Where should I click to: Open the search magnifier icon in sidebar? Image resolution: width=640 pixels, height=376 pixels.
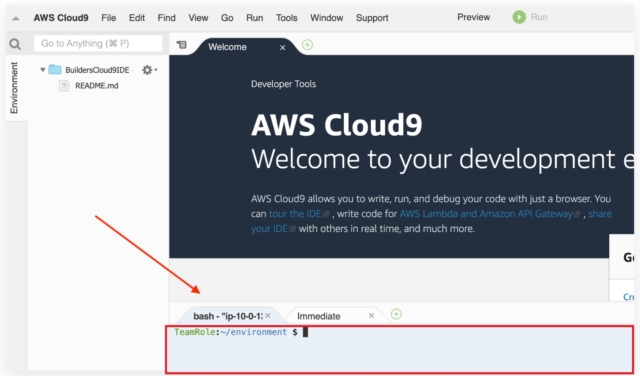15,44
